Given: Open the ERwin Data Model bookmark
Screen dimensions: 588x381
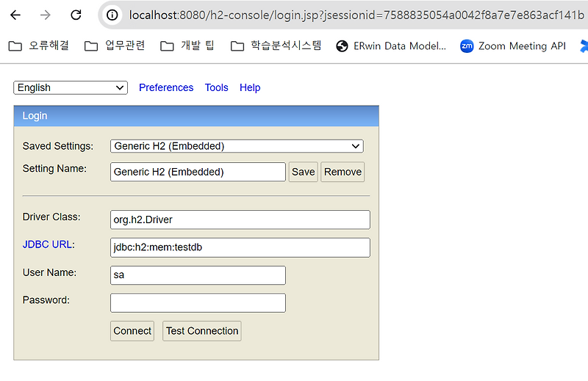Looking at the screenshot, I should (391, 46).
